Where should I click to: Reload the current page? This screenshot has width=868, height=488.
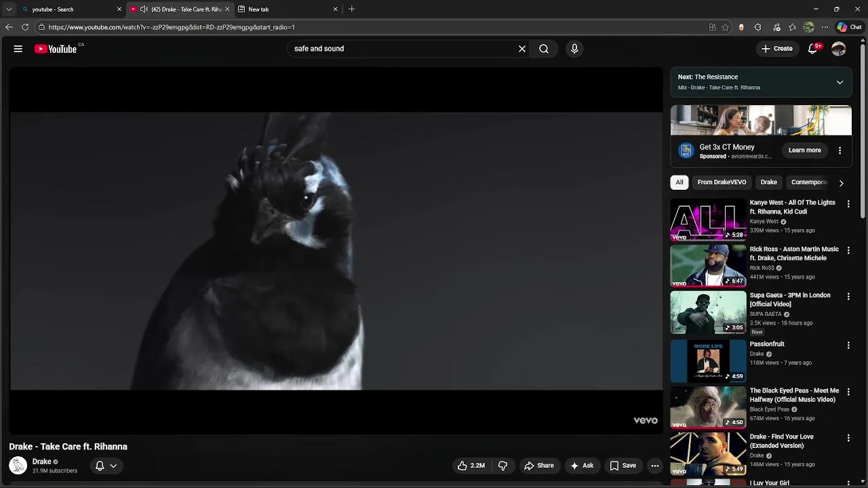25,27
